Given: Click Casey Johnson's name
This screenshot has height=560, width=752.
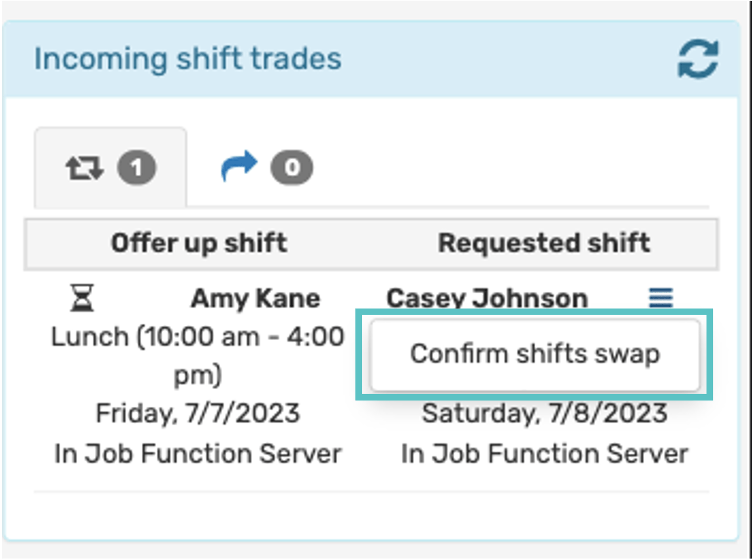Looking at the screenshot, I should (x=488, y=298).
